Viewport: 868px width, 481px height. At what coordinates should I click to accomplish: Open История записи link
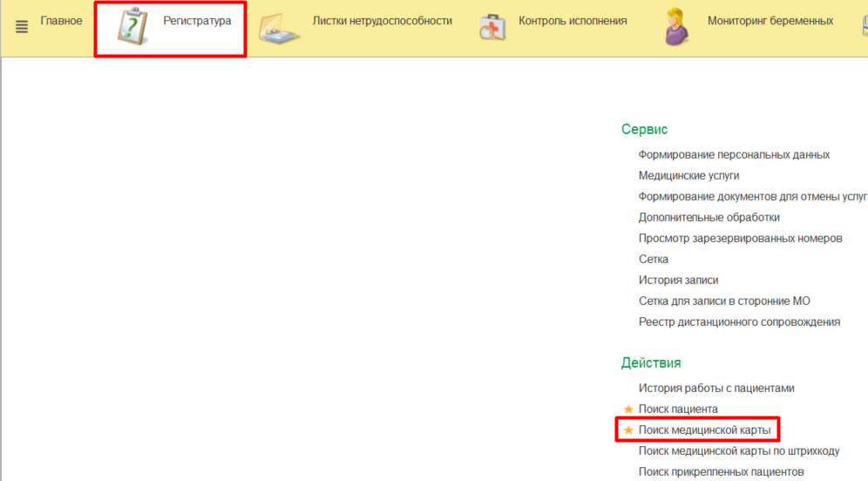click(678, 280)
